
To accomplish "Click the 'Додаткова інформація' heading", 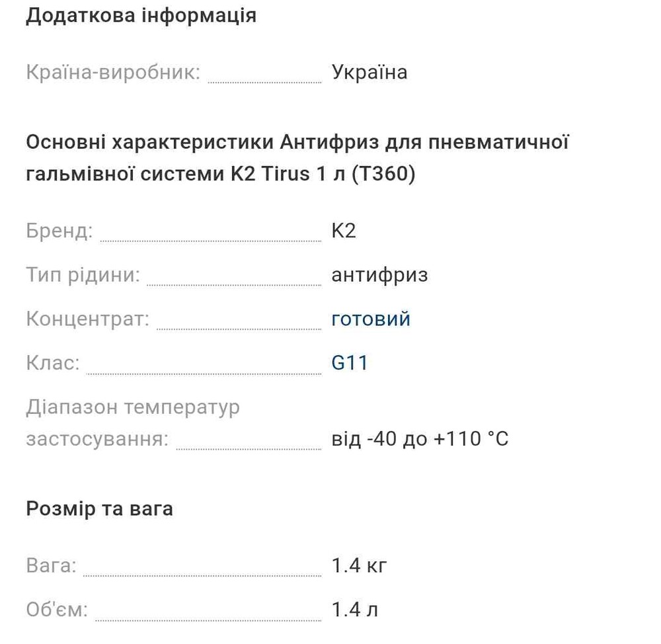I will pos(141,15).
